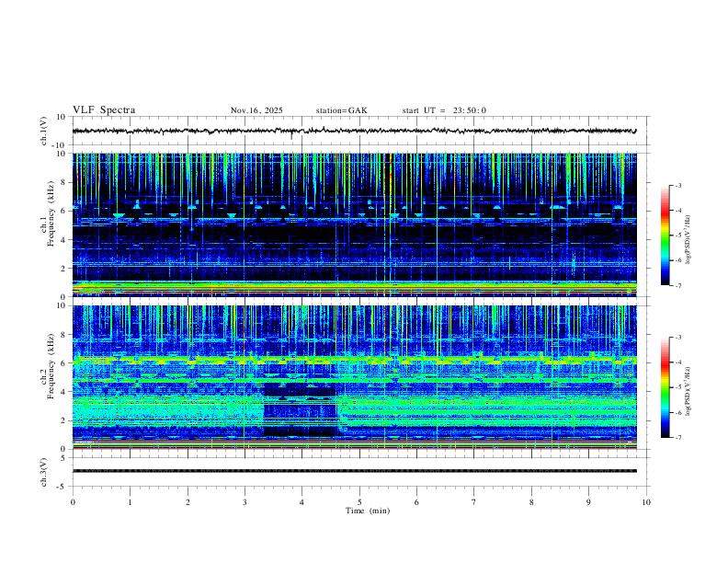Click the "ch.3(V)" axis label
Screen dimensions: 728x563
[x=44, y=472]
